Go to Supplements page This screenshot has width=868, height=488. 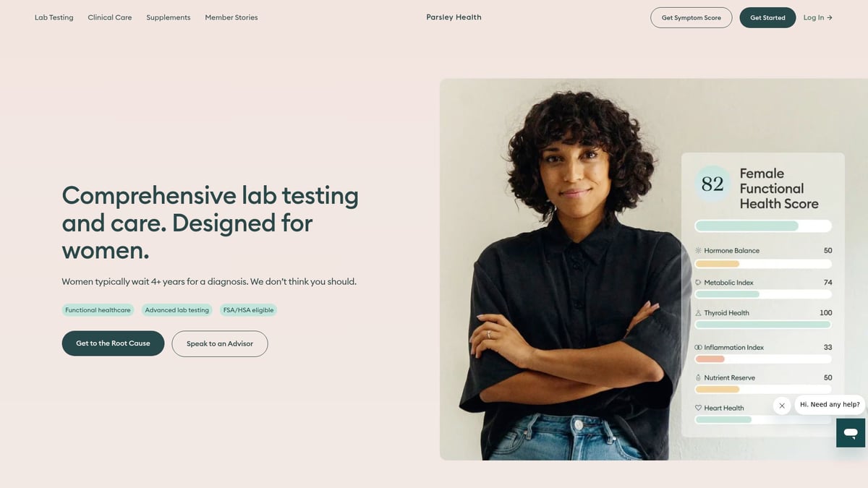pos(169,17)
